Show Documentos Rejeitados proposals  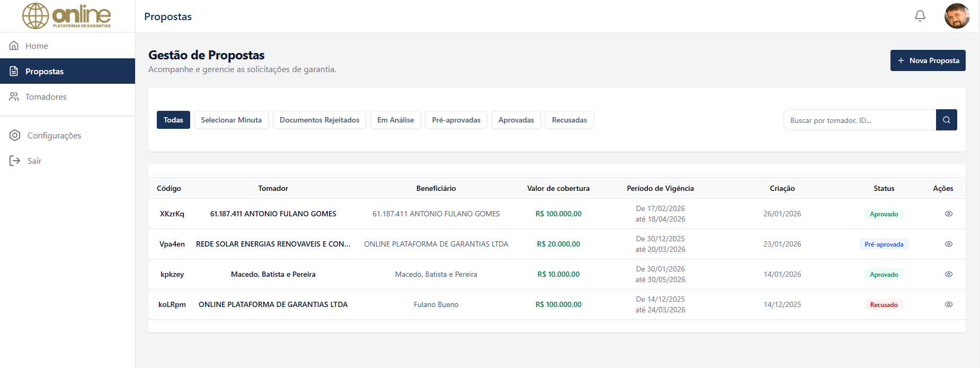(x=319, y=120)
